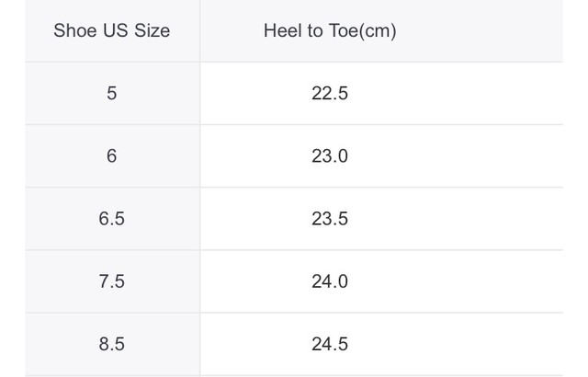Select the US size 8.5 cell
588x377 pixels.
pos(112,344)
